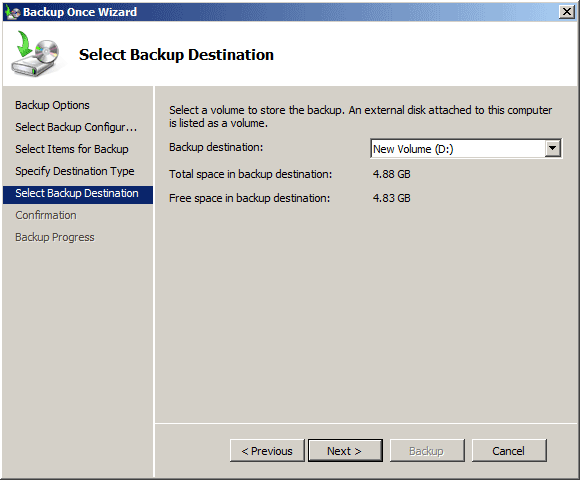Jump to Select Items for Backup step
This screenshot has height=480, width=580.
click(72, 149)
